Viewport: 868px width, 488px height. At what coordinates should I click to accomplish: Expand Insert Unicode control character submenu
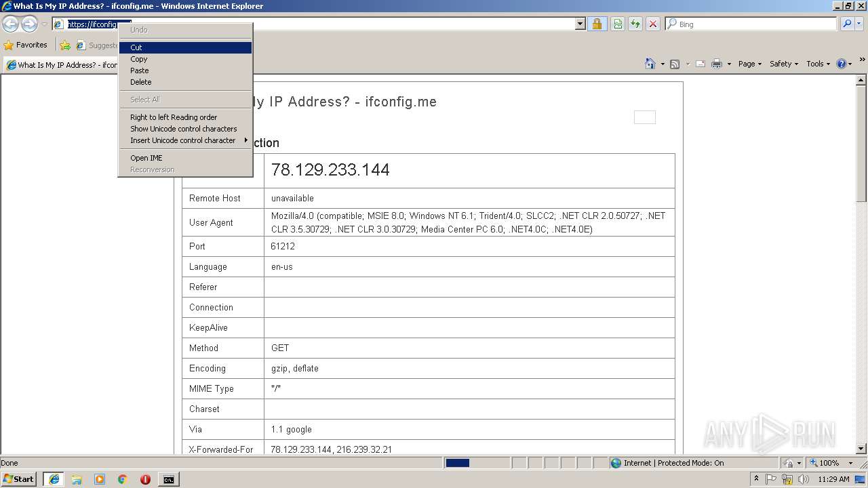[x=185, y=140]
